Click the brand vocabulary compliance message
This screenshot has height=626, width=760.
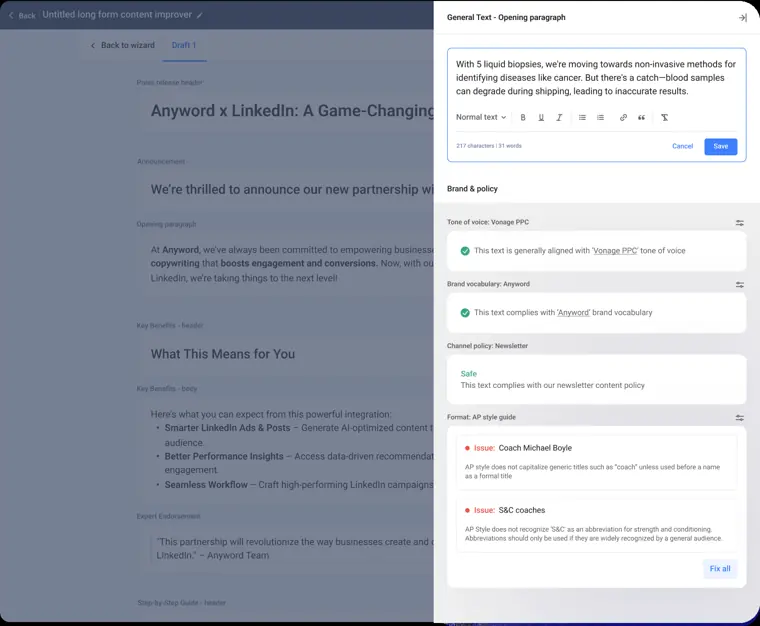pyautogui.click(x=563, y=313)
